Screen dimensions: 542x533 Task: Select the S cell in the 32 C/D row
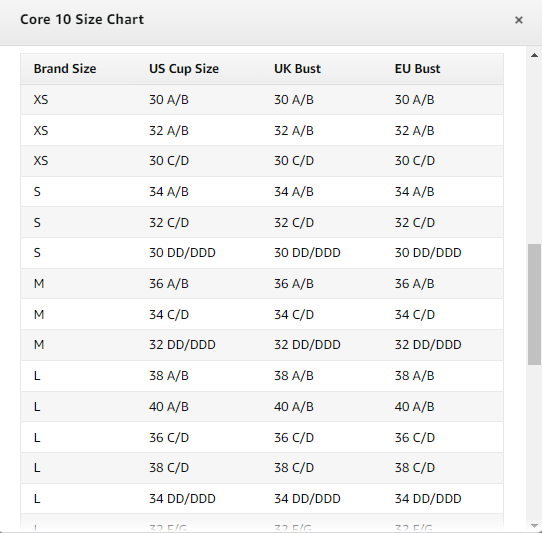click(x=37, y=223)
